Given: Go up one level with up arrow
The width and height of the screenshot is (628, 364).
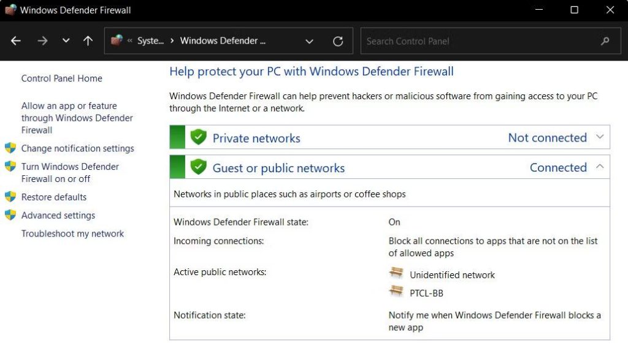Looking at the screenshot, I should tap(88, 41).
